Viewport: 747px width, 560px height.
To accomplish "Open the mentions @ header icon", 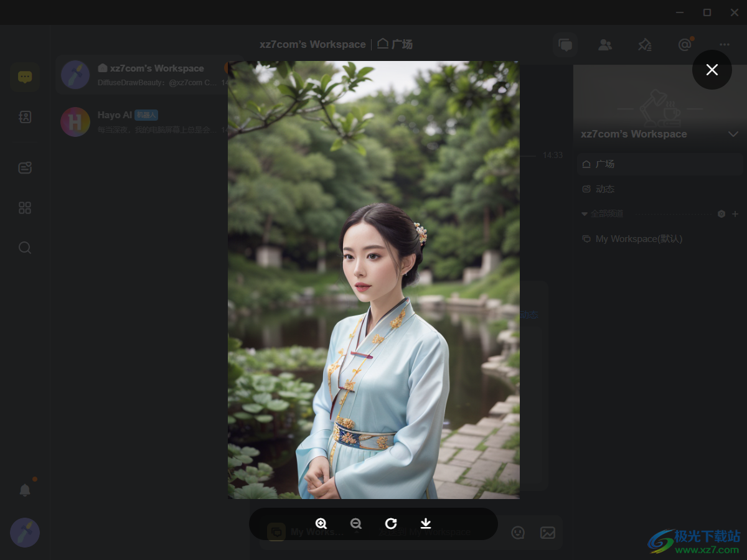I will click(685, 45).
